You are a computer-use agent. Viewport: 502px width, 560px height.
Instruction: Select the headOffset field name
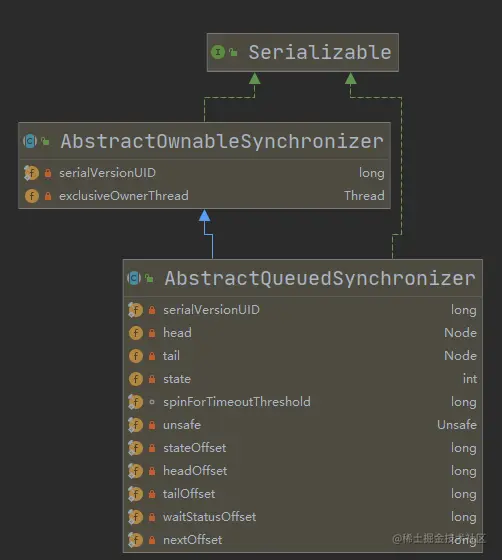pos(195,471)
